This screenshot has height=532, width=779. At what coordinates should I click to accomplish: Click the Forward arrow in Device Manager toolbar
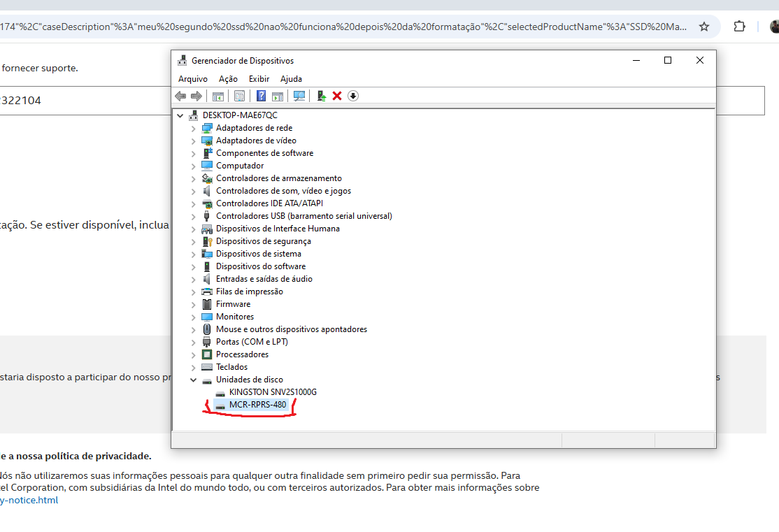(x=196, y=96)
